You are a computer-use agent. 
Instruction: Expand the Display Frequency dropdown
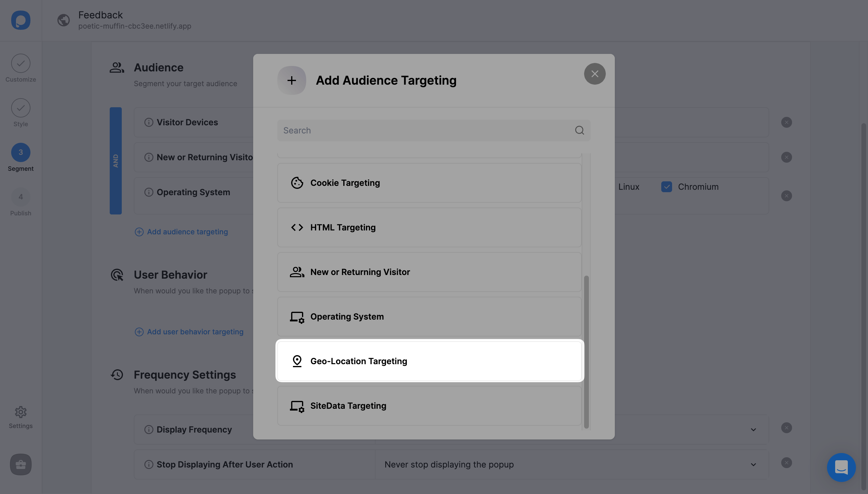pyautogui.click(x=753, y=428)
